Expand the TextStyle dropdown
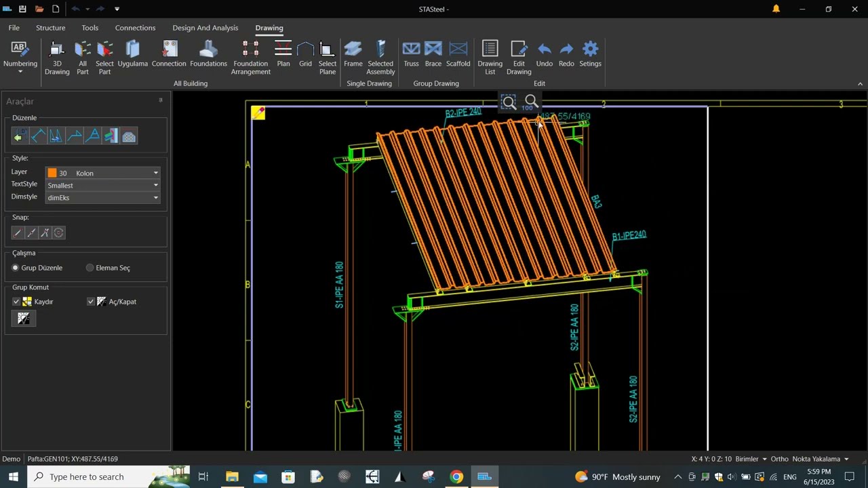 point(102,185)
